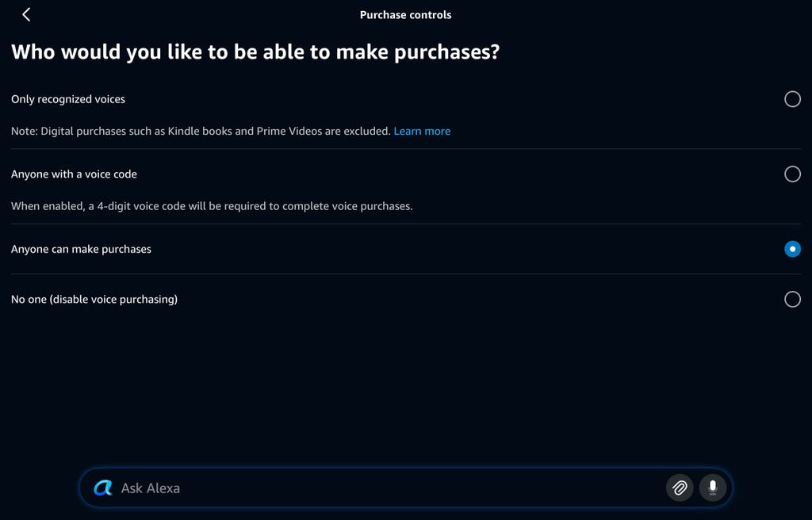This screenshot has height=520, width=812.
Task: Click the 'Who would you like' heading
Action: point(255,52)
